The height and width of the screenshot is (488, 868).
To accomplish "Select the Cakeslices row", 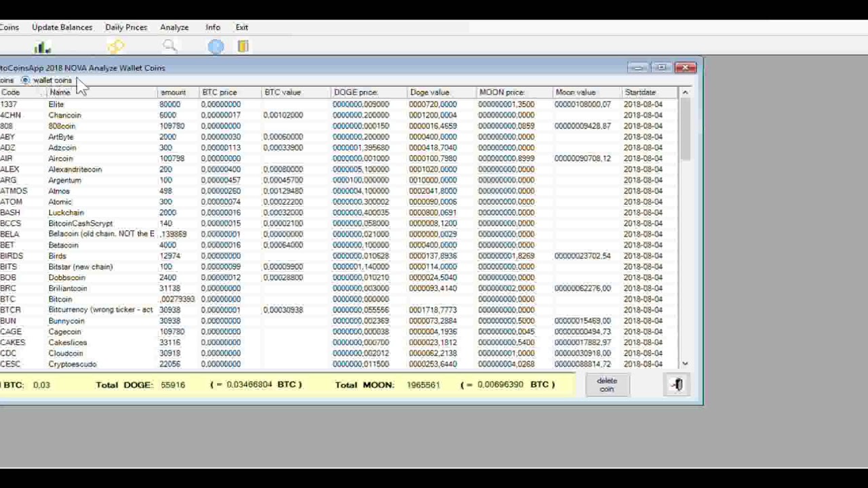I will (339, 343).
